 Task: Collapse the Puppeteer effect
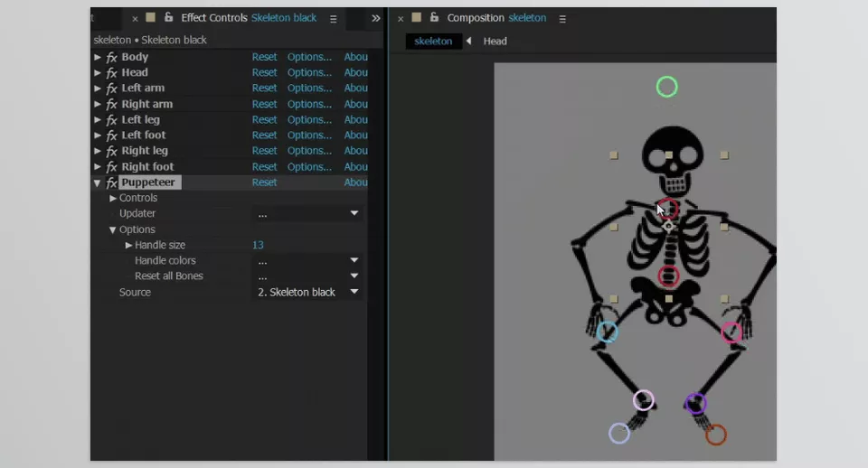pos(98,183)
